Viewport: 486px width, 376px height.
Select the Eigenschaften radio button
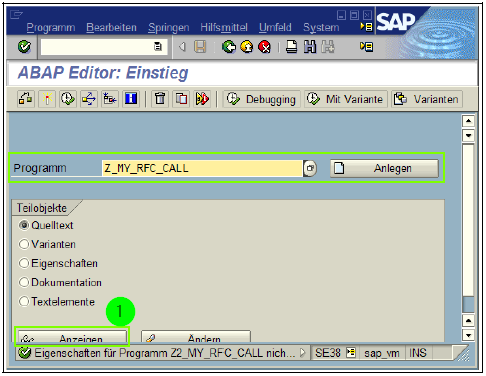point(24,263)
